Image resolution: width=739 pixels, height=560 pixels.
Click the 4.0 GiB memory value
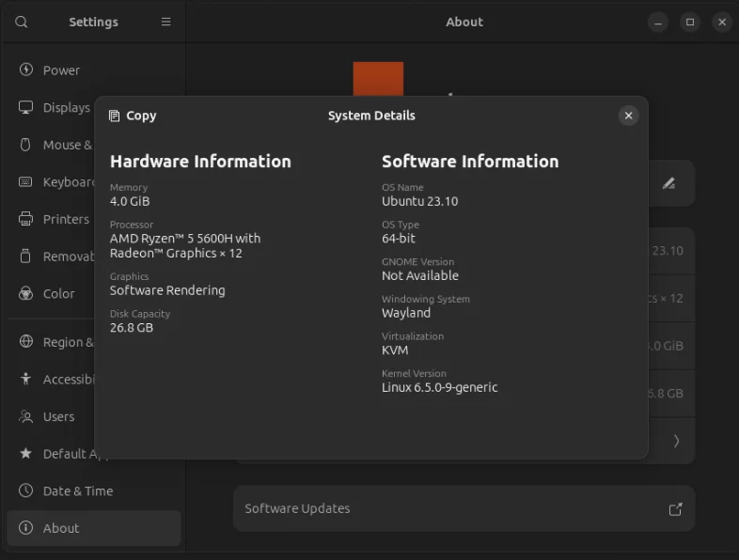tap(130, 201)
